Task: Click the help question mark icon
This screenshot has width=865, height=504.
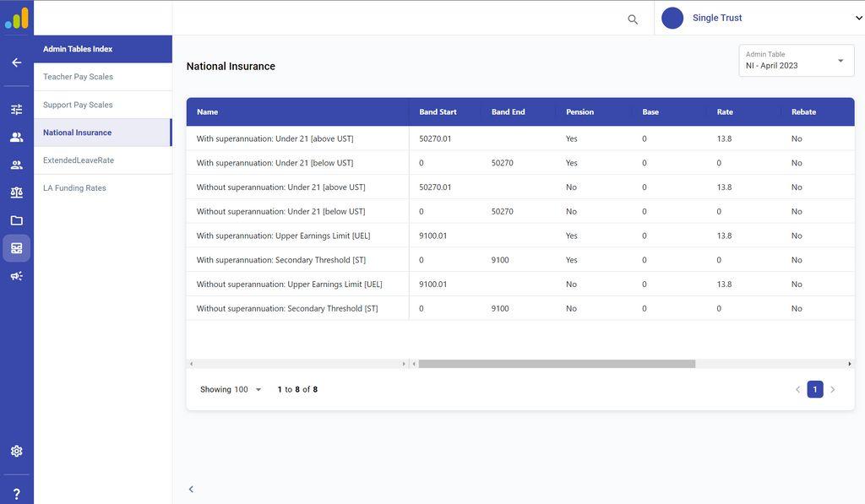Action: click(17, 494)
